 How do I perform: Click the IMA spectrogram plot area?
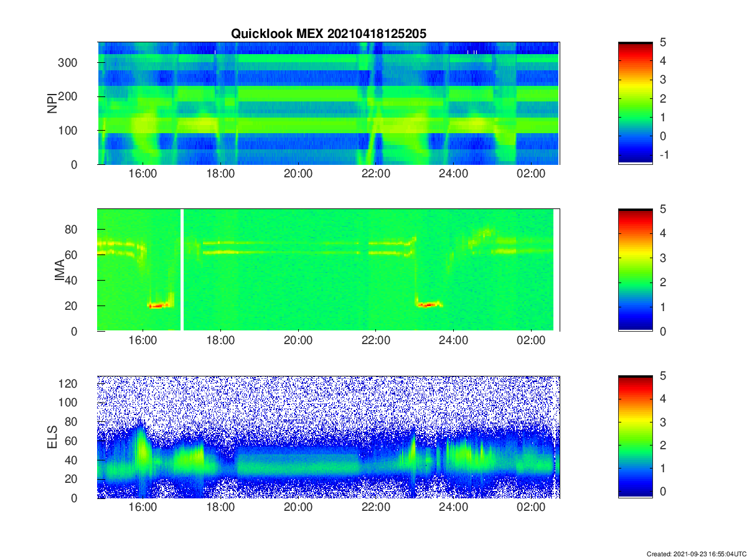(x=329, y=270)
